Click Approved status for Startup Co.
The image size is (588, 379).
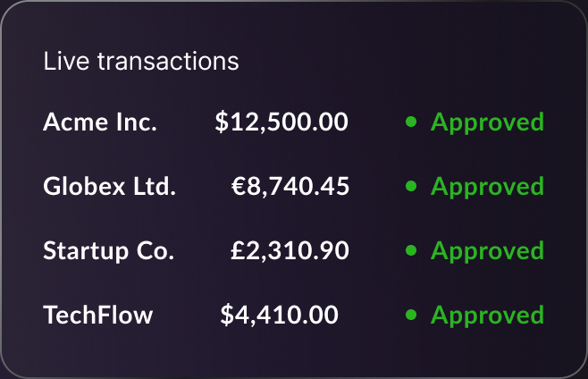(x=487, y=251)
